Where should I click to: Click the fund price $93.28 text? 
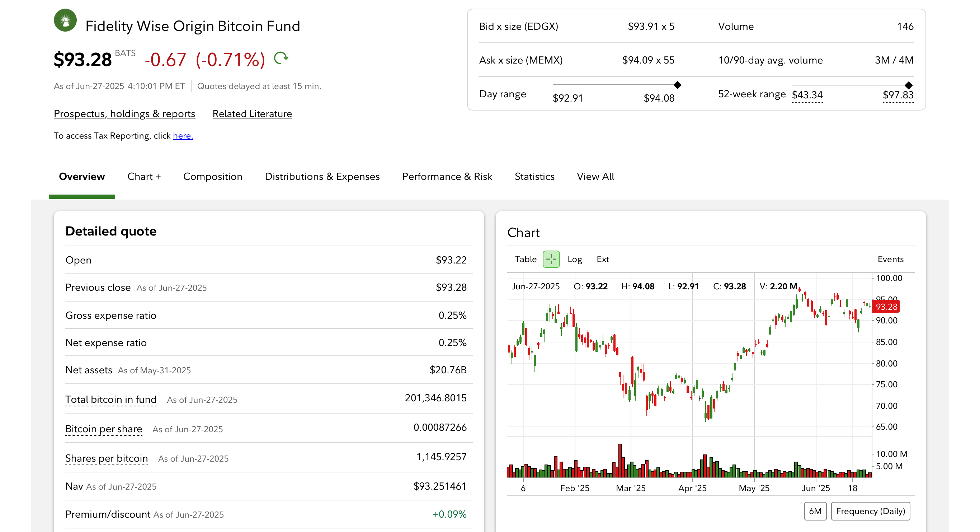(83, 60)
